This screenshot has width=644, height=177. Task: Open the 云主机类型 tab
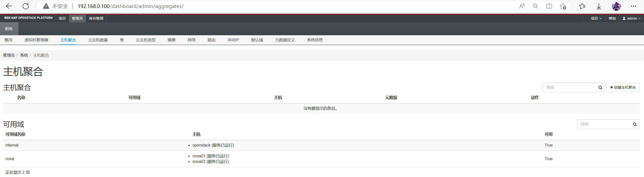pyautogui.click(x=146, y=40)
